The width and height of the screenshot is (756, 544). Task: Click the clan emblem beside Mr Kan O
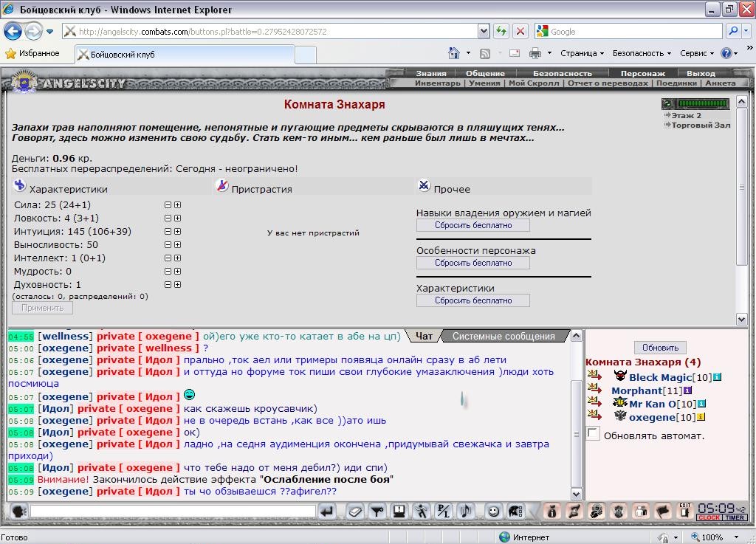point(619,403)
